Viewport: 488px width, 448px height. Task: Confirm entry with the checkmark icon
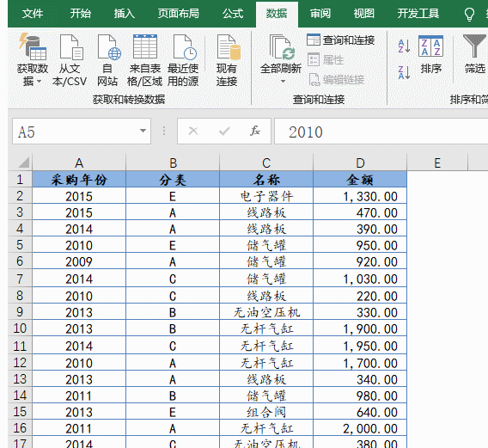[224, 132]
